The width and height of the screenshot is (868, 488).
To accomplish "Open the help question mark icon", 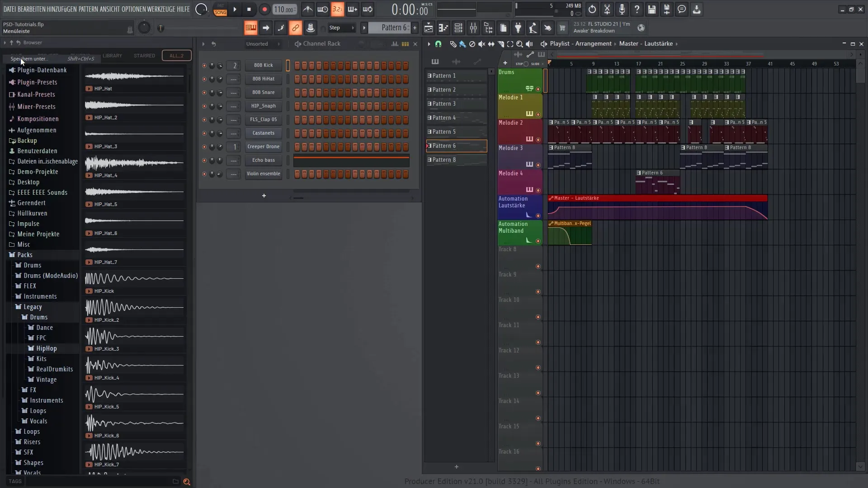I will click(x=637, y=9).
